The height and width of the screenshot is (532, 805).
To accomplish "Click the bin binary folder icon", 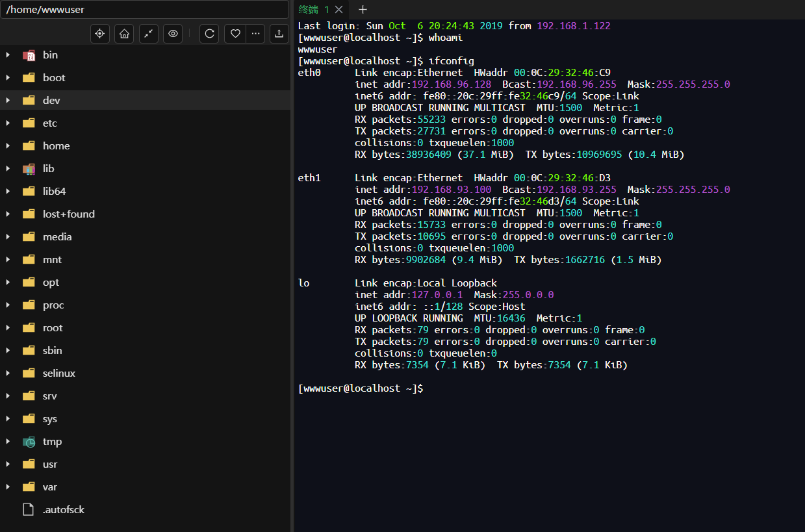I will click(29, 55).
